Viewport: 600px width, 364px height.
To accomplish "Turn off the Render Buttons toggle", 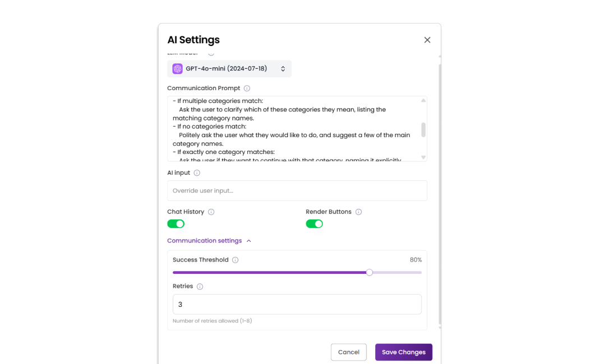I will click(x=314, y=224).
